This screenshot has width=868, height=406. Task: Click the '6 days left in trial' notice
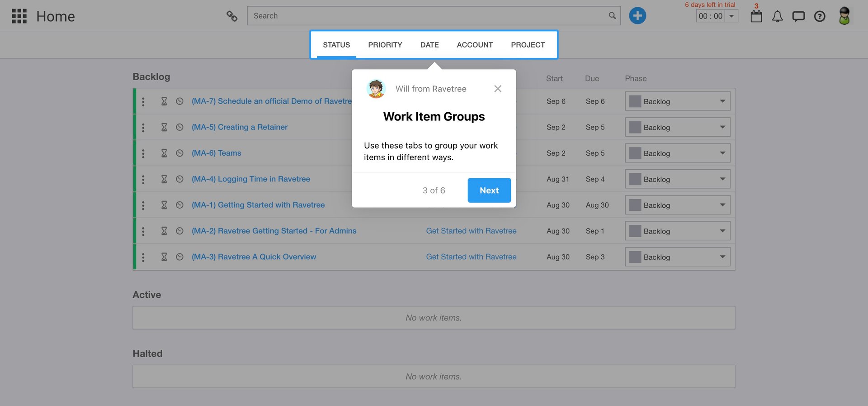[710, 5]
